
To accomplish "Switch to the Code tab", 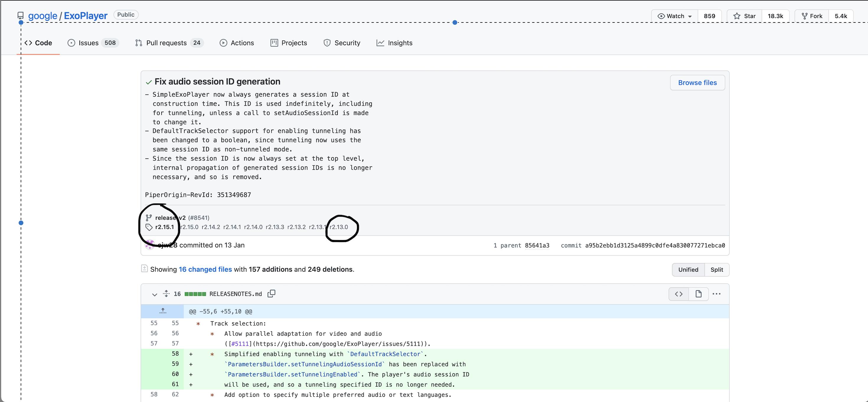I will [x=38, y=43].
